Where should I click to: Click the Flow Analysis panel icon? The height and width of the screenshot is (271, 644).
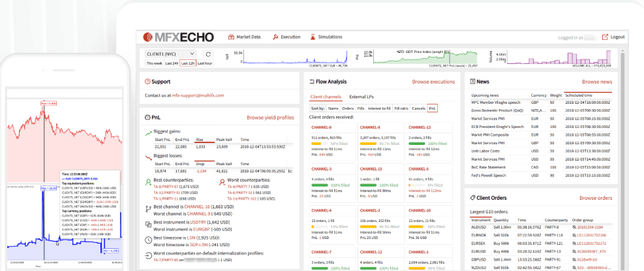point(312,82)
